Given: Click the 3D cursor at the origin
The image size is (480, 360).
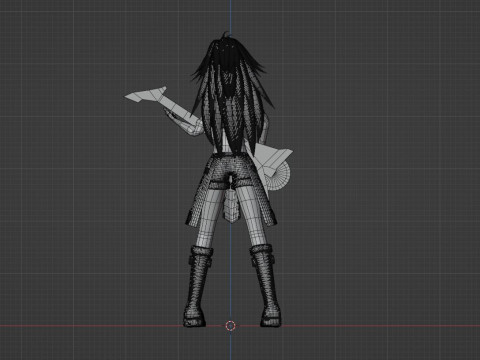Looking at the screenshot, I should click(230, 326).
